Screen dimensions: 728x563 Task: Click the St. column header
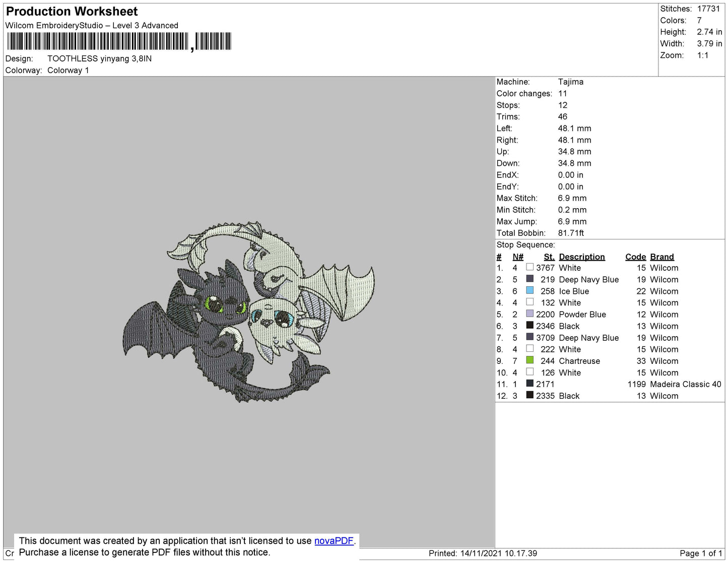pos(549,257)
